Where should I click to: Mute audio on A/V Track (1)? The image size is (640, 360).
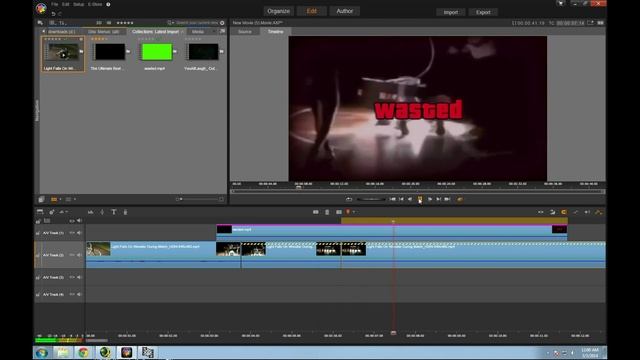[79, 233]
